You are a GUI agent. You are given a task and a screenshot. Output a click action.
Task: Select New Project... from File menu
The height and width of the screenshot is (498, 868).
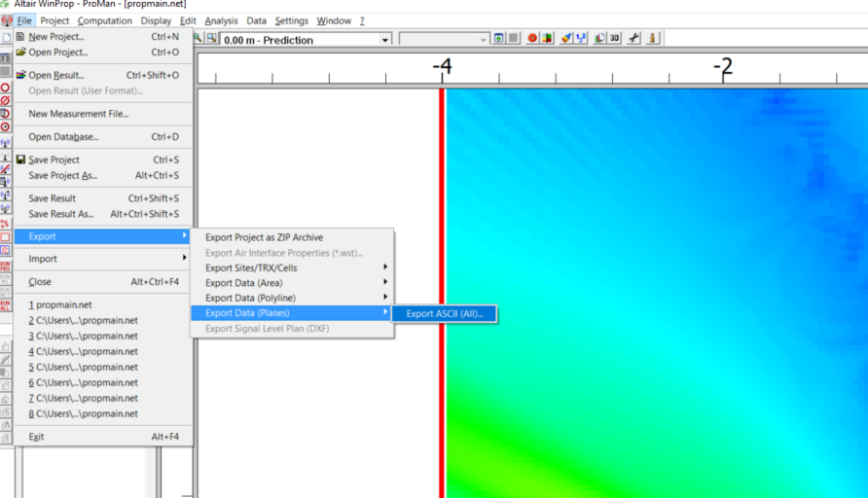(103, 37)
